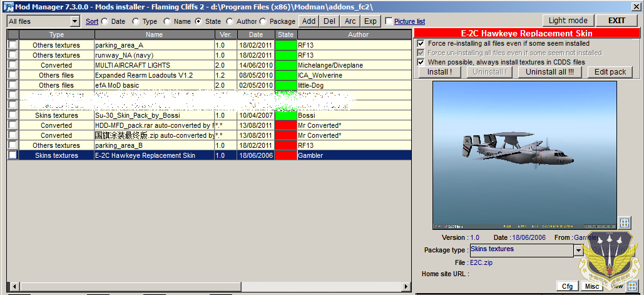Click the horizontal scrollbar right arrow
Image resolution: width=644 pixels, height=295 pixels.
pyautogui.click(x=406, y=286)
